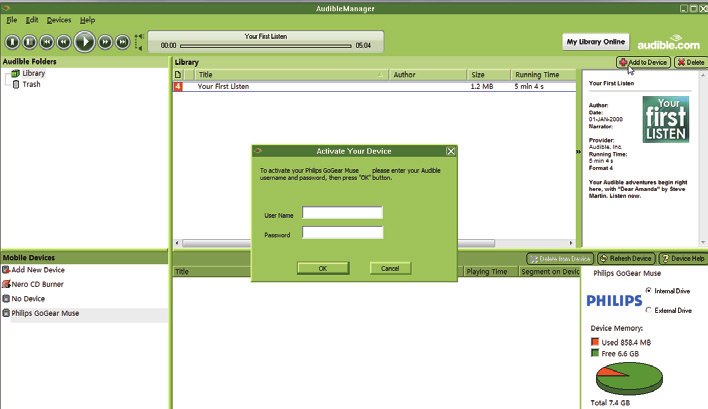Click the Nero CD Burner icon
The image size is (708, 409).
[6, 284]
